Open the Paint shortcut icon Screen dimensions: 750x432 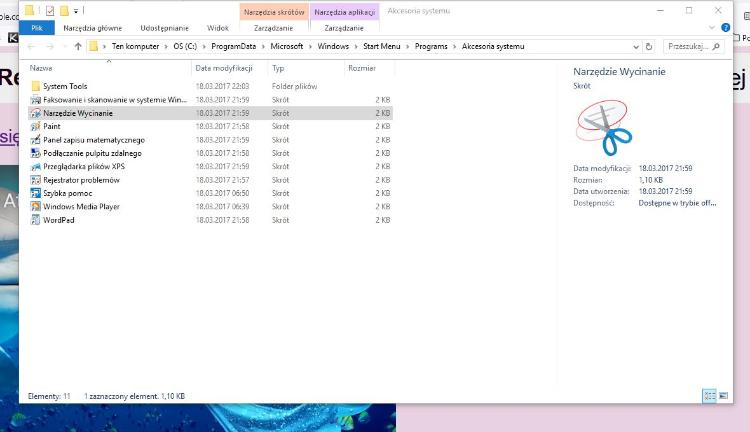coord(36,127)
